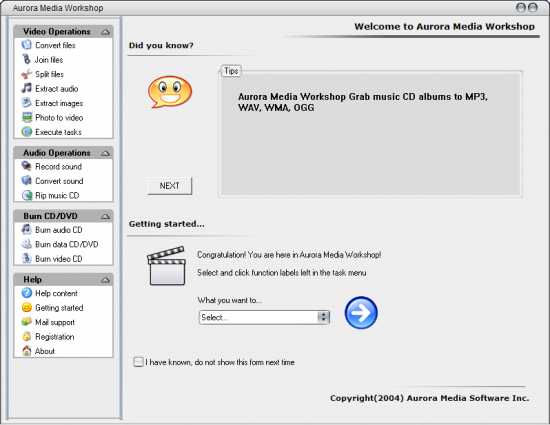Screen dimensions: 550x425
Task: Open Extract audio operation
Action: 56,89
